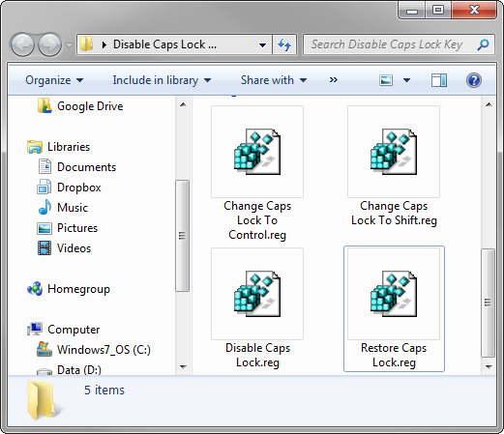
Task: Select the Restore Caps Lock.reg file icon
Action: [x=394, y=294]
